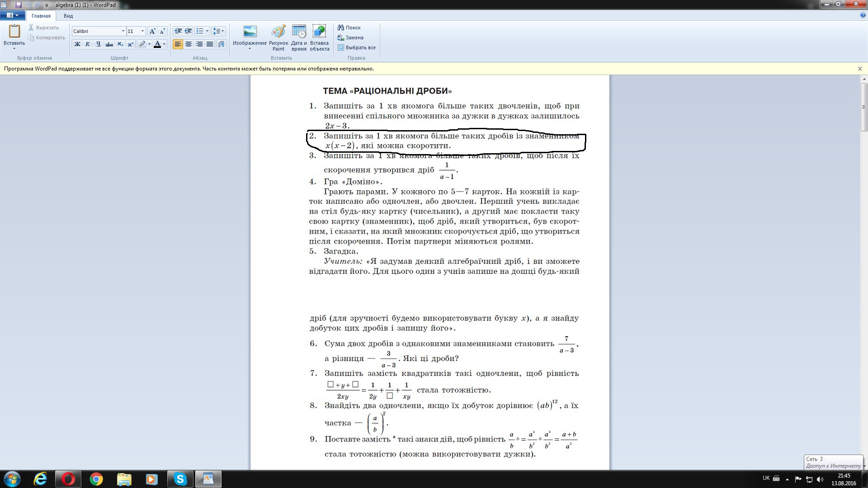The height and width of the screenshot is (488, 868).
Task: Toggle subscript formatting
Action: (x=120, y=44)
